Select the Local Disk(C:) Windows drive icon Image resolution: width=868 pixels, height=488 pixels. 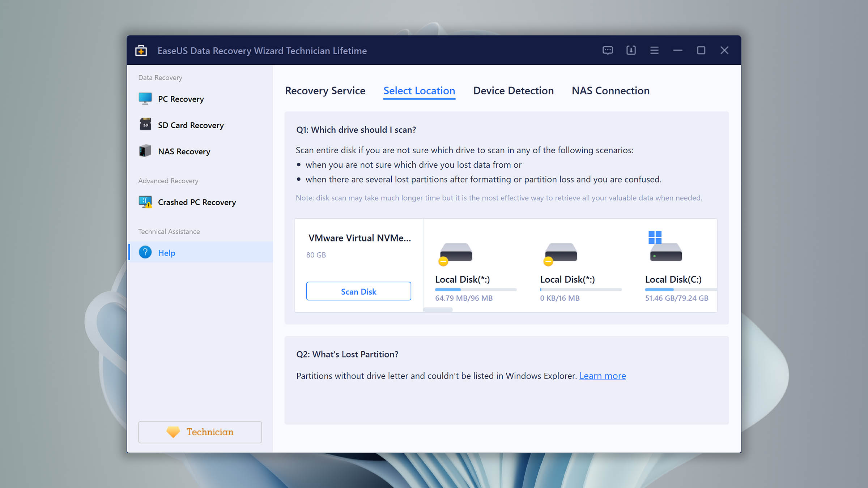[x=665, y=247]
